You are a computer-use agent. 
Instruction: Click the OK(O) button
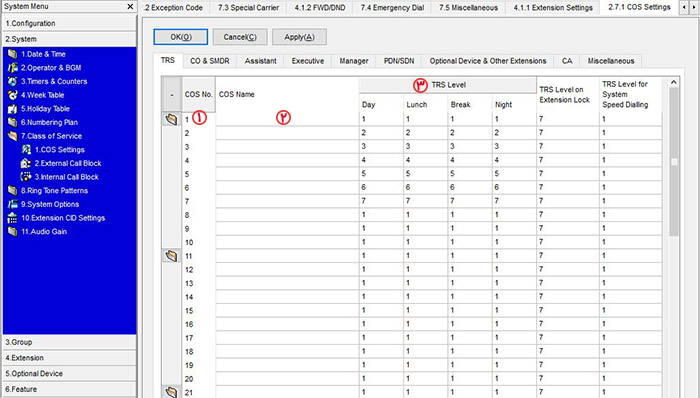click(181, 37)
